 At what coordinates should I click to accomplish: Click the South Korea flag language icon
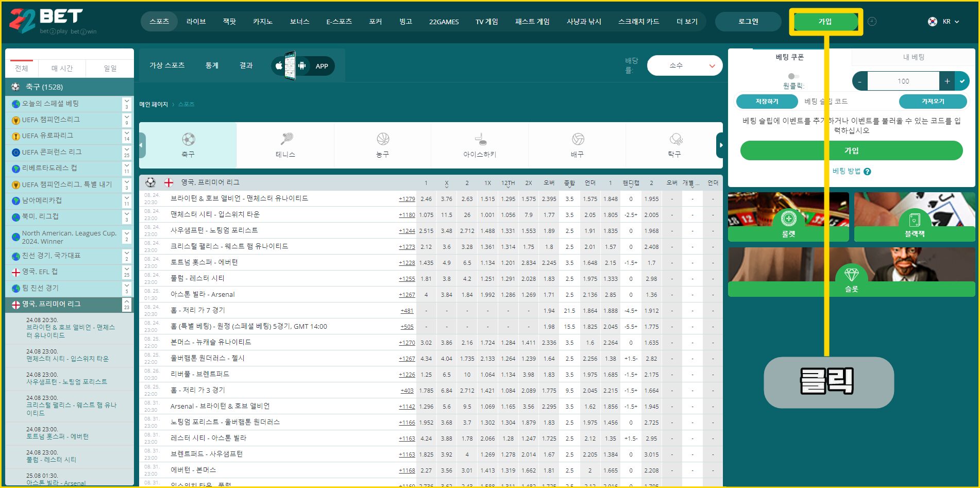tap(933, 22)
